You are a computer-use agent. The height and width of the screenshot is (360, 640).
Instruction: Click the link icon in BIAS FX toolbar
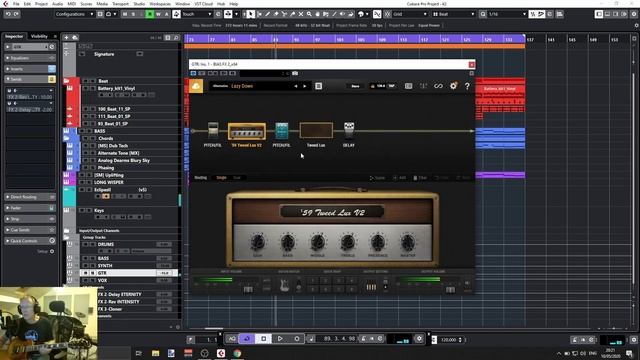(438, 86)
